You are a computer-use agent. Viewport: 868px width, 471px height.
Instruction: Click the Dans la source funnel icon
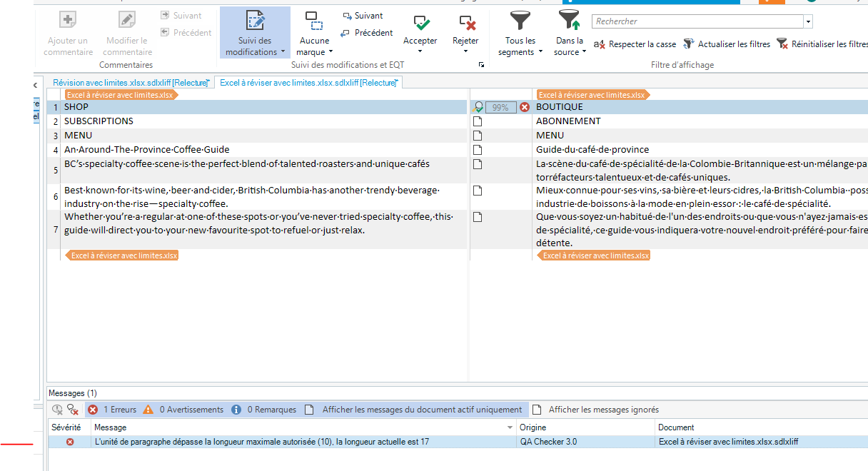click(x=569, y=20)
